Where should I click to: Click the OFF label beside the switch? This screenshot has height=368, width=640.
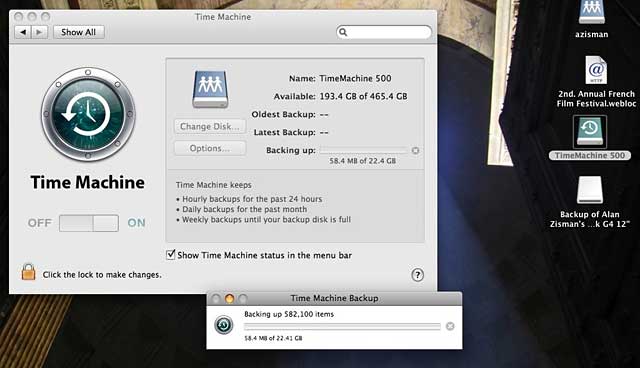(x=40, y=223)
